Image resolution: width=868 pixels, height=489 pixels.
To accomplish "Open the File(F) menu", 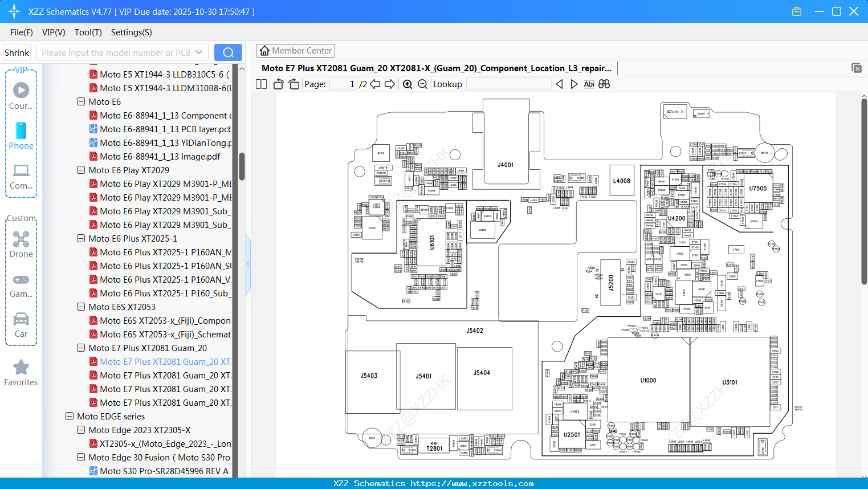I will [x=22, y=32].
